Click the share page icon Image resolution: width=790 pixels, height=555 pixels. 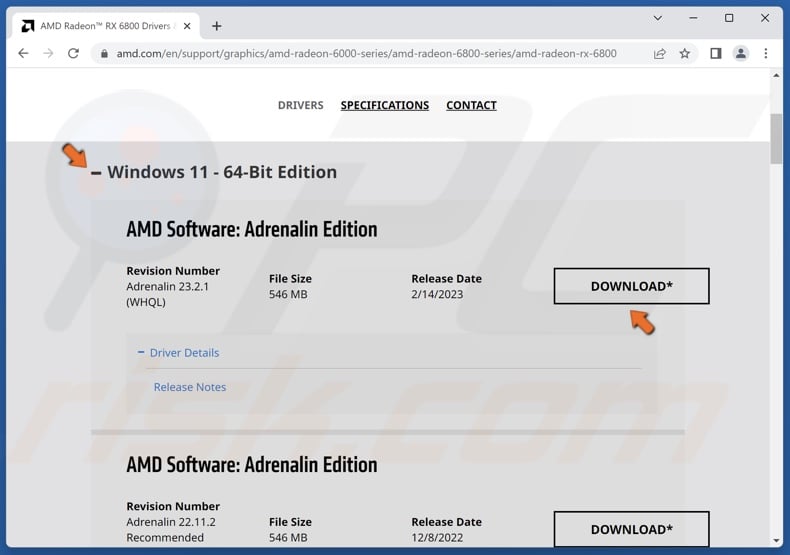[x=660, y=53]
